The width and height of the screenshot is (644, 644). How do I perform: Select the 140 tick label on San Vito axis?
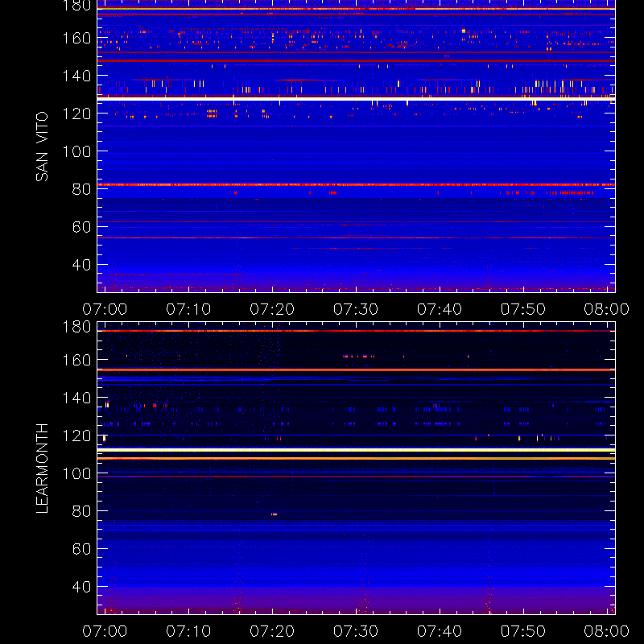click(76, 76)
